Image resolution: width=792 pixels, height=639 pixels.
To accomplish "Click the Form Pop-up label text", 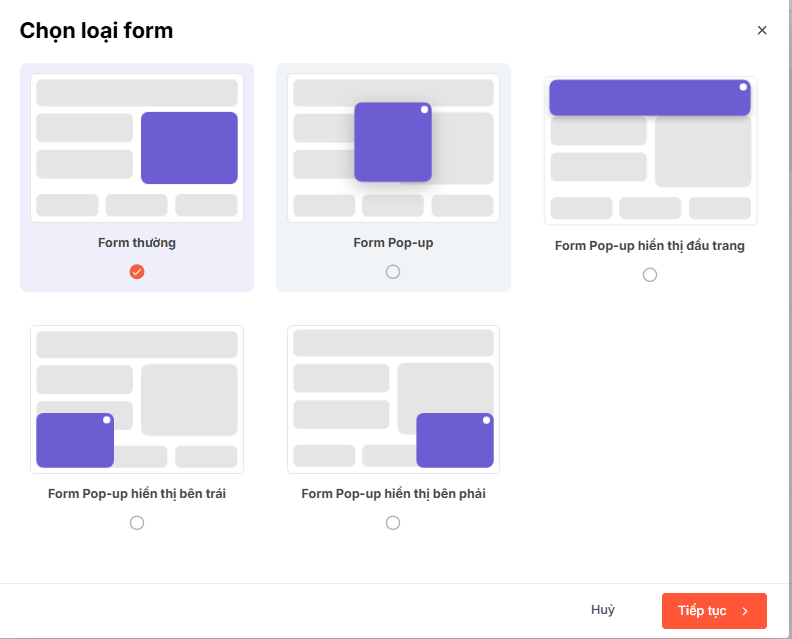I will [x=393, y=243].
